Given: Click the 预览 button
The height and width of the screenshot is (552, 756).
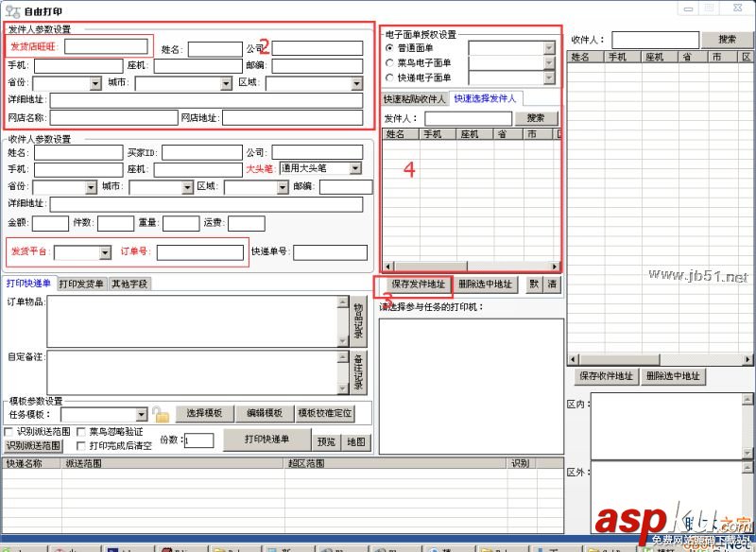Looking at the screenshot, I should coord(326,441).
